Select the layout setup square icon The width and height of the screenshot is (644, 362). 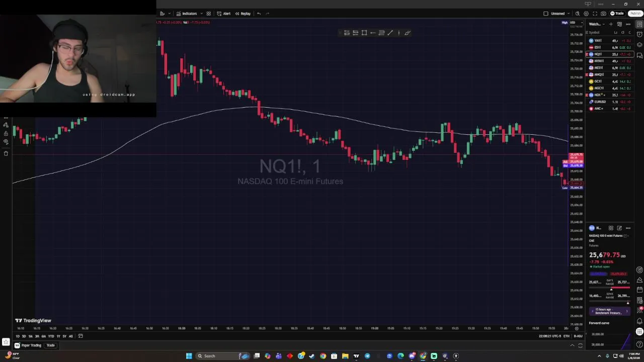546,14
